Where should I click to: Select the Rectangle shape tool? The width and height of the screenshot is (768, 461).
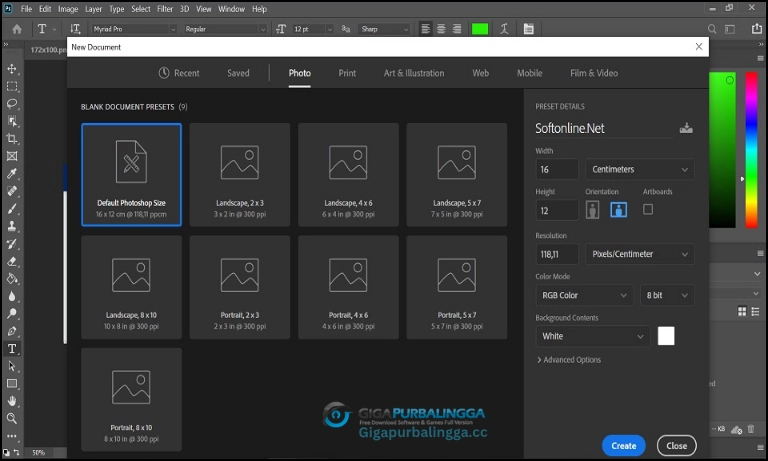pos(12,384)
